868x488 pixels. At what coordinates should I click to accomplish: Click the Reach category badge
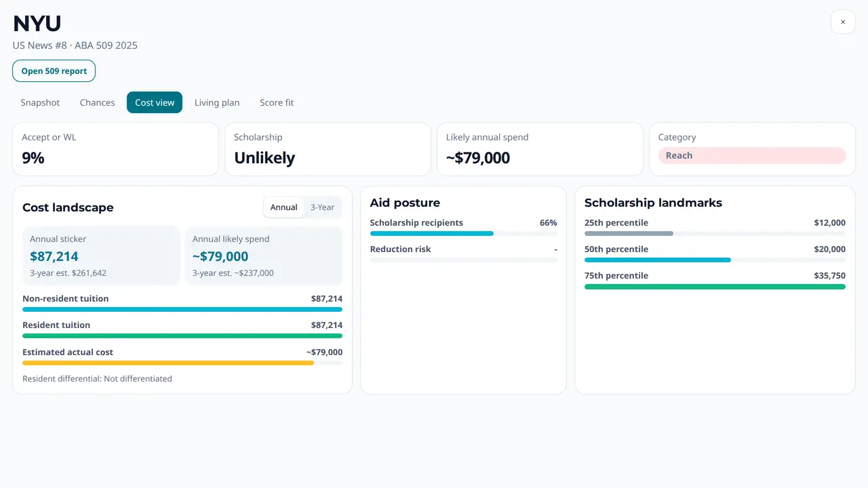[x=752, y=155]
